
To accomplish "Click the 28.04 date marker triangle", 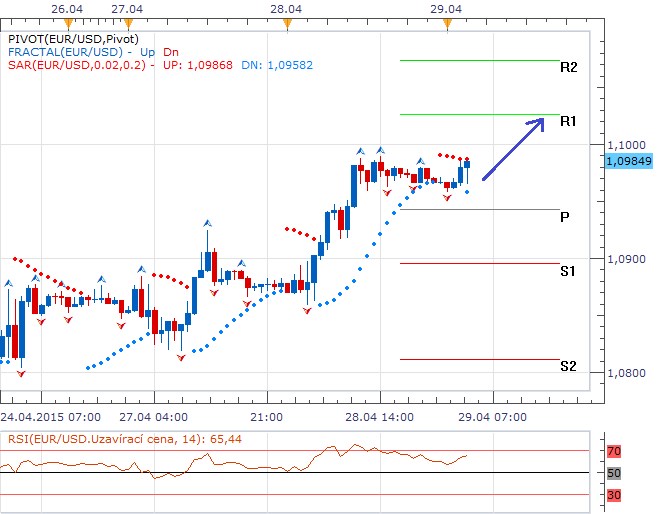I will tap(287, 24).
